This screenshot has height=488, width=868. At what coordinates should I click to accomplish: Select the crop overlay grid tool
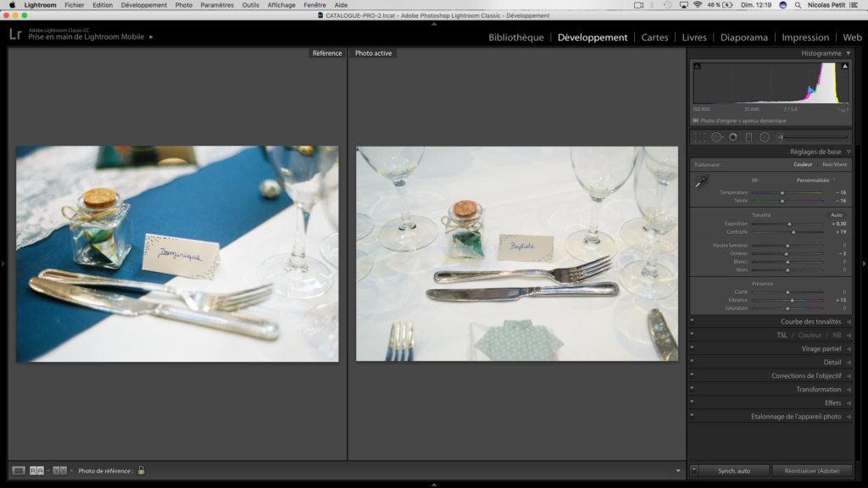[x=699, y=137]
